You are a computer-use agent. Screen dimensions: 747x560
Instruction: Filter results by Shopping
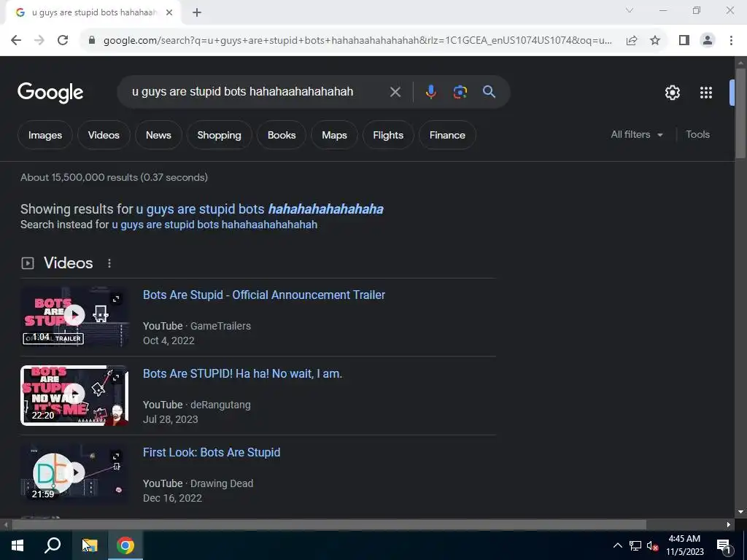pyautogui.click(x=219, y=135)
